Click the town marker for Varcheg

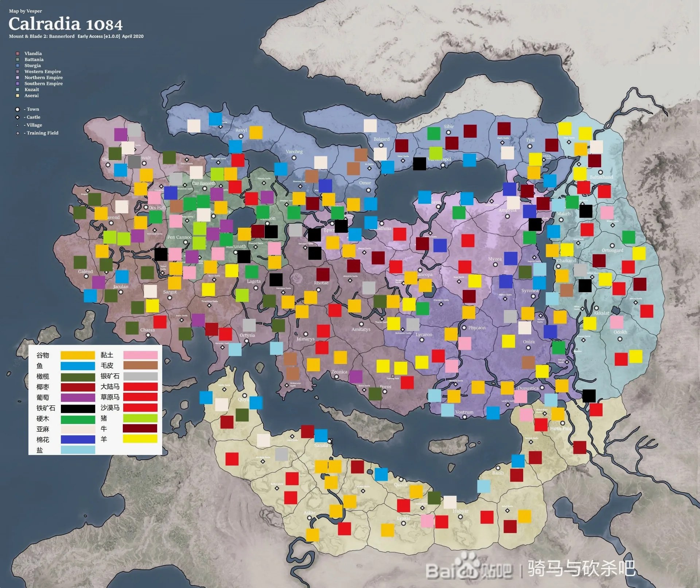tap(294, 158)
